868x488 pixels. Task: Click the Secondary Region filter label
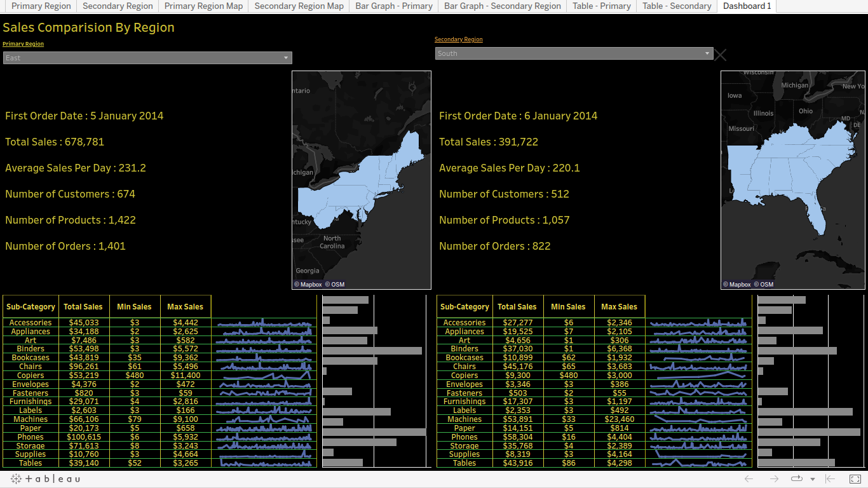tap(458, 39)
